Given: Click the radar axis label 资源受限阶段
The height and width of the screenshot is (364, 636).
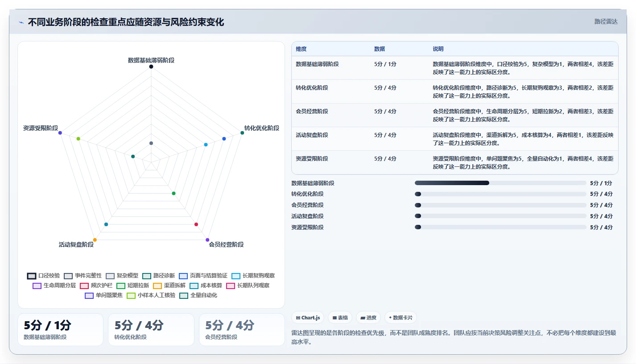Looking at the screenshot, I should (x=41, y=128).
